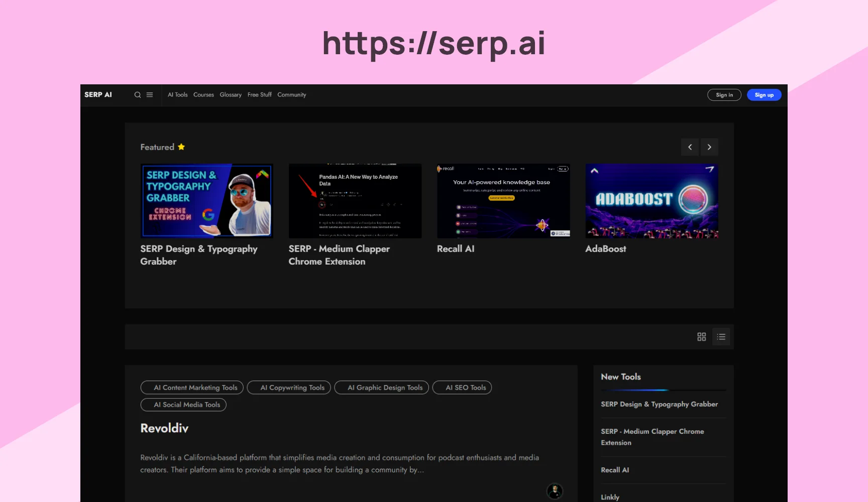Navigate to the Courses page

click(x=203, y=95)
